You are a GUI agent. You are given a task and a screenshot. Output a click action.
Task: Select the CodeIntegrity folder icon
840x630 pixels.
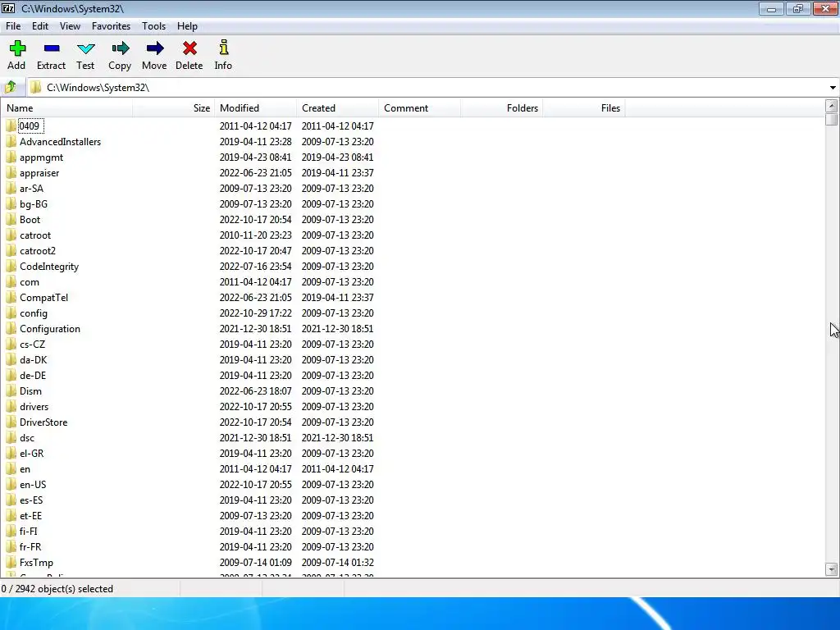click(11, 266)
